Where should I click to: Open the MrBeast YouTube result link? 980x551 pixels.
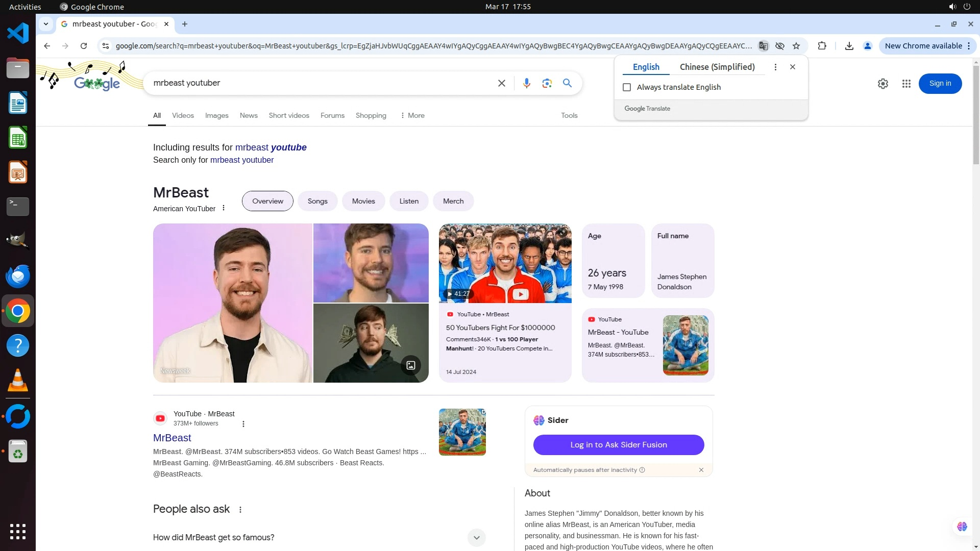[172, 438]
